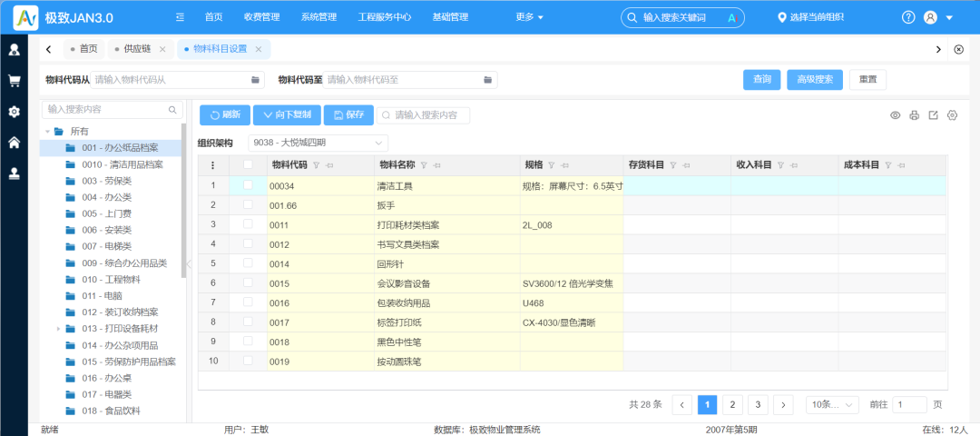
Task: Open the help question mark icon
Action: click(x=908, y=17)
